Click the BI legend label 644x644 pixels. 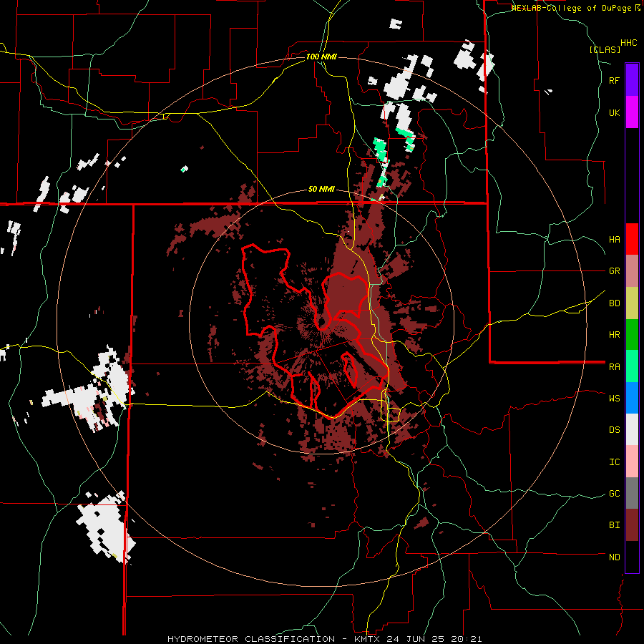pos(615,525)
